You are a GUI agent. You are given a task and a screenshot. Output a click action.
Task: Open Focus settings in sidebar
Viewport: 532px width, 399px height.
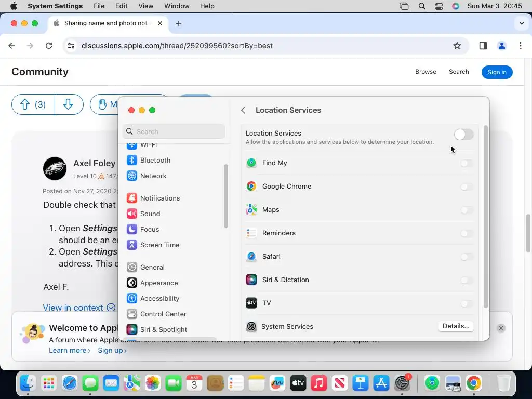143,229
